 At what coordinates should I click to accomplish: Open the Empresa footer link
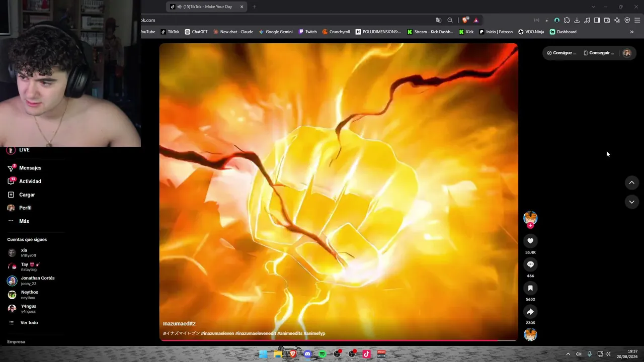tap(16, 342)
